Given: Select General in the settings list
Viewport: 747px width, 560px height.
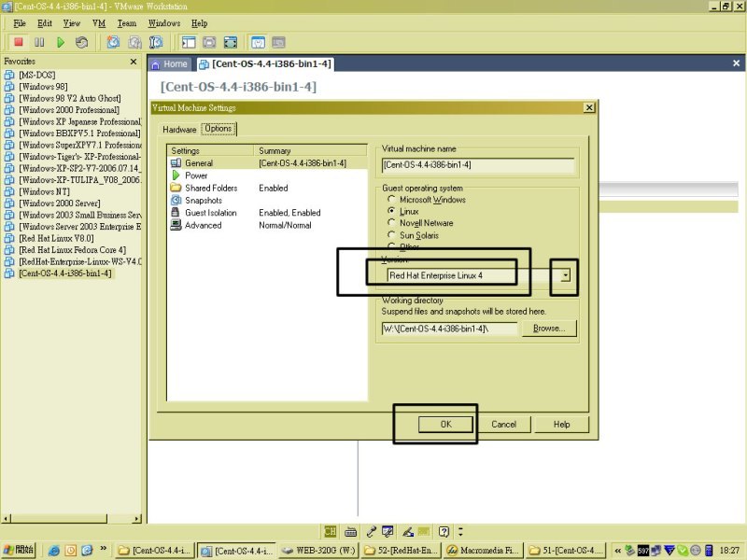Looking at the screenshot, I should click(267, 162).
